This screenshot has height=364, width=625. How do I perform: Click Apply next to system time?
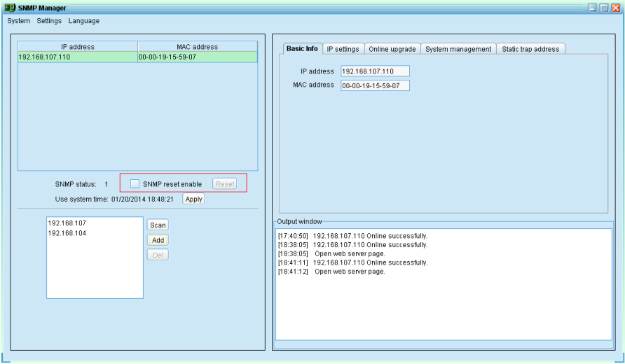pos(193,199)
